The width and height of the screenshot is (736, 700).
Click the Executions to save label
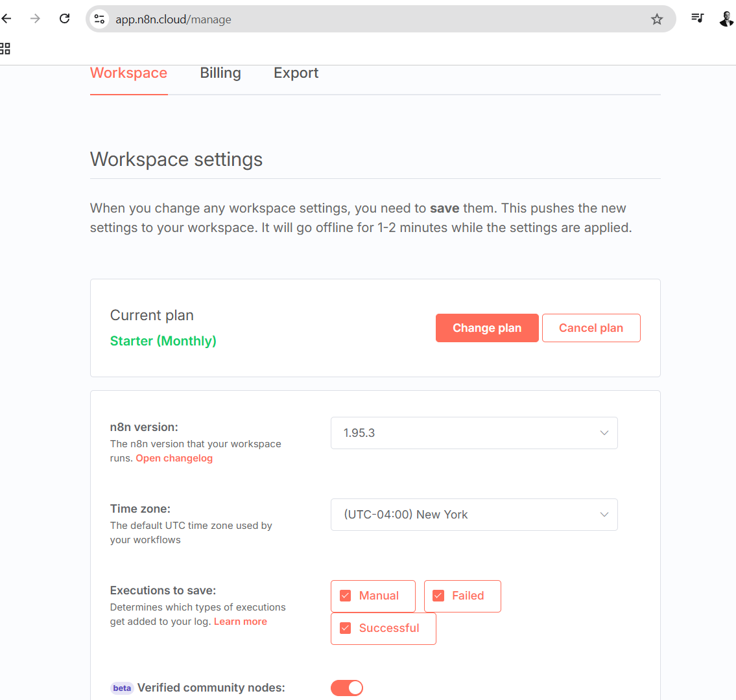click(163, 590)
